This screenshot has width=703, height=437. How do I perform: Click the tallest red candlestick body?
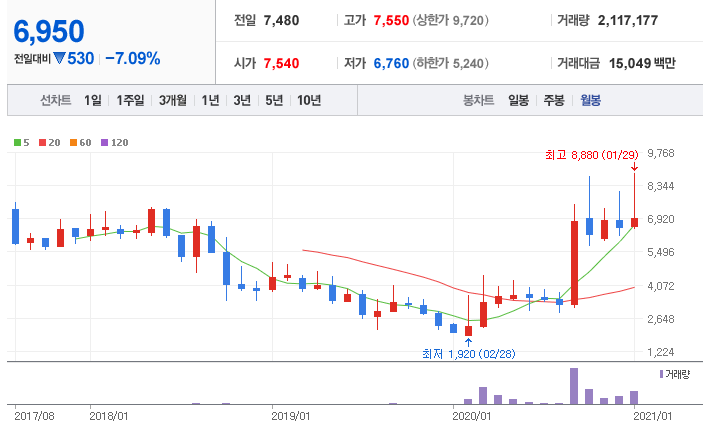click(x=574, y=263)
